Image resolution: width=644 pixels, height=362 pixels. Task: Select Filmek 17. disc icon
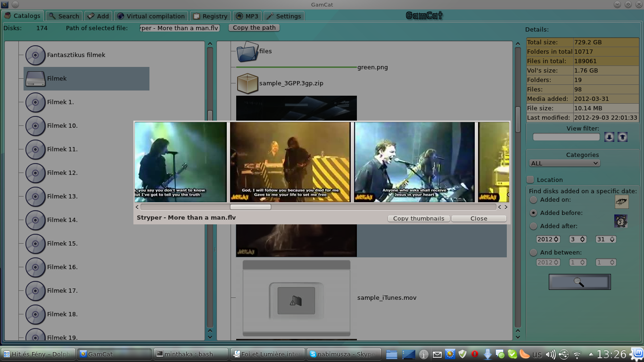(x=35, y=291)
